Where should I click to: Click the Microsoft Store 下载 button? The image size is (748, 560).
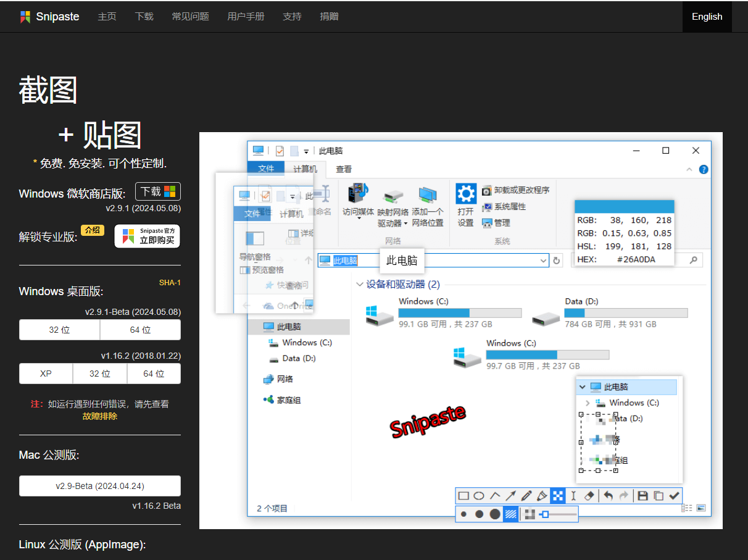158,191
